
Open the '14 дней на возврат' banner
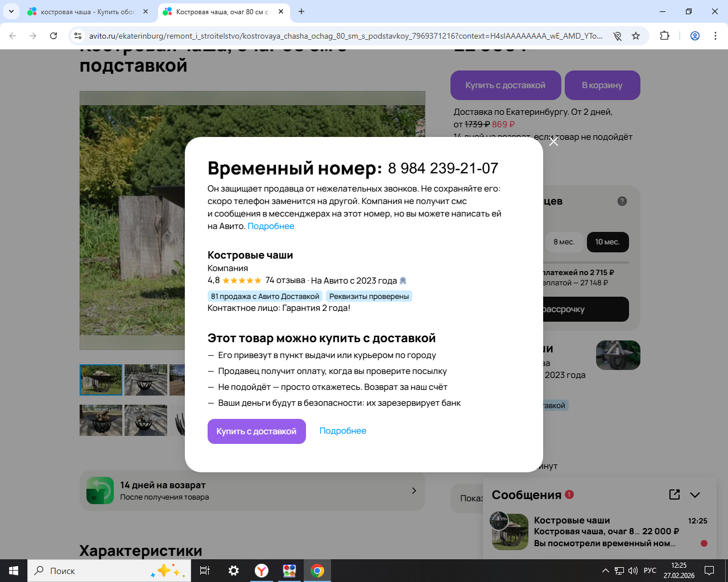[x=253, y=490]
